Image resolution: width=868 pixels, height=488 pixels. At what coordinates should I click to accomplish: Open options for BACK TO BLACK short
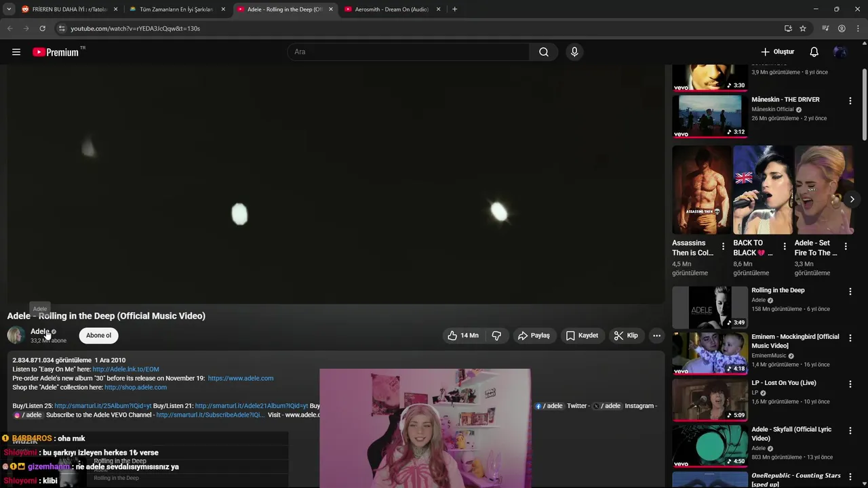[785, 247]
